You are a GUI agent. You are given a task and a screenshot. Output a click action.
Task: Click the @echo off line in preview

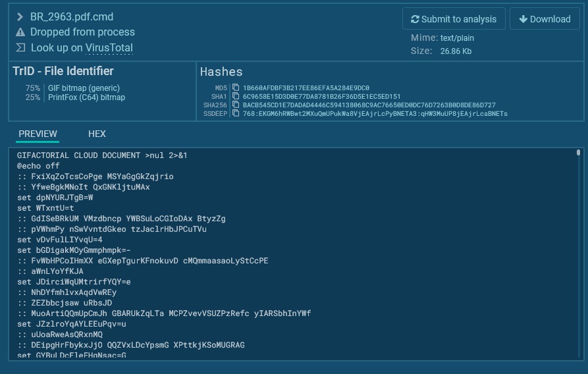click(38, 166)
